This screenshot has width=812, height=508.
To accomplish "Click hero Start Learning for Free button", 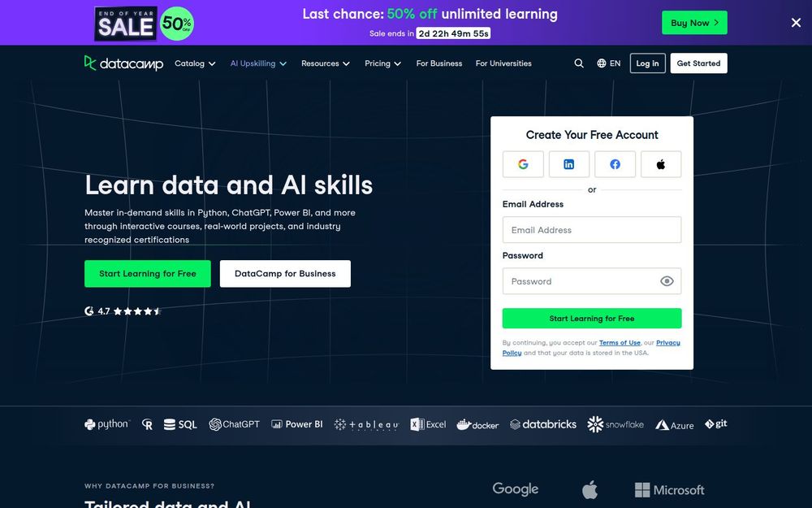I will (x=148, y=274).
